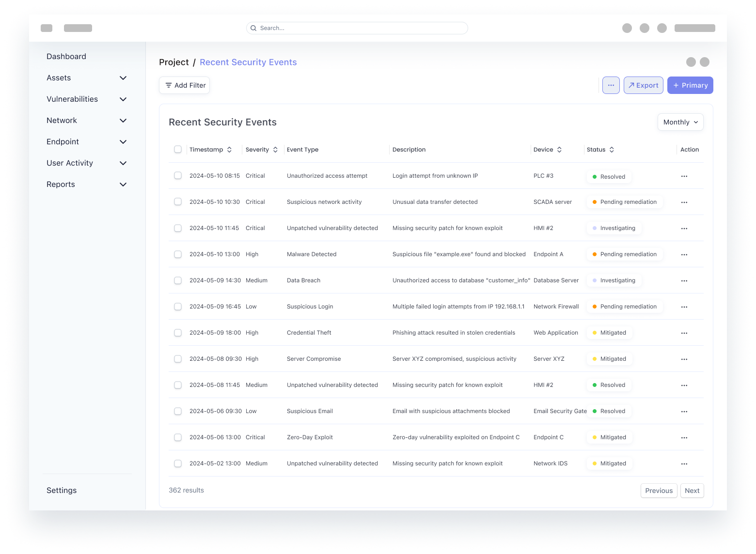The width and height of the screenshot is (756, 554).
Task: Open Settings from the sidebar
Action: coord(62,490)
